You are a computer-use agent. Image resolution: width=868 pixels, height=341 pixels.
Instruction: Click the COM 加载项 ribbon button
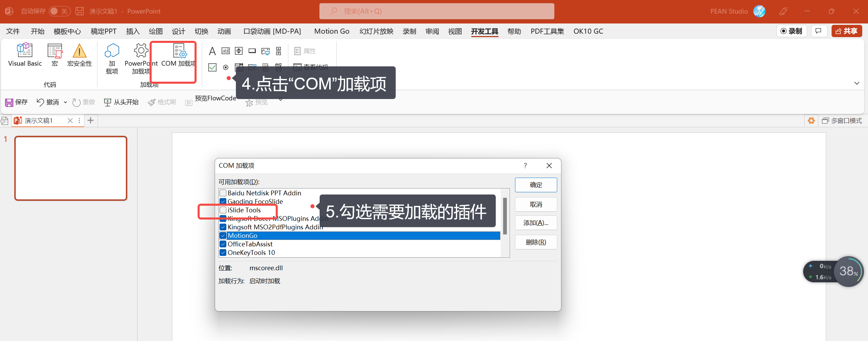coord(178,55)
